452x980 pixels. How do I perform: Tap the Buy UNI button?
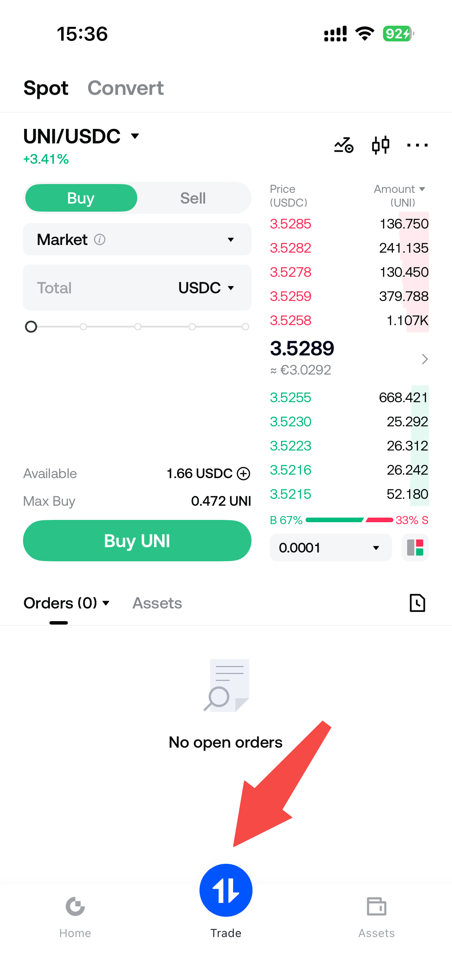137,541
